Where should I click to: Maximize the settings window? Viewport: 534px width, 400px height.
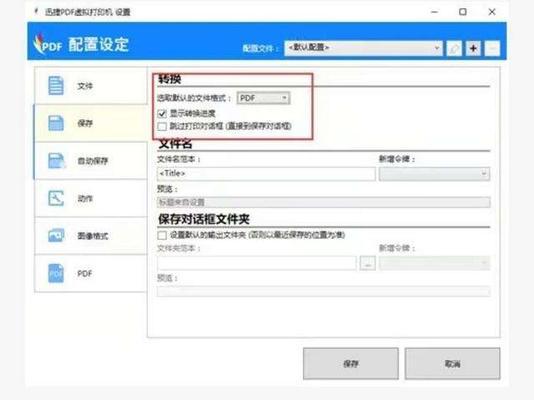463,12
